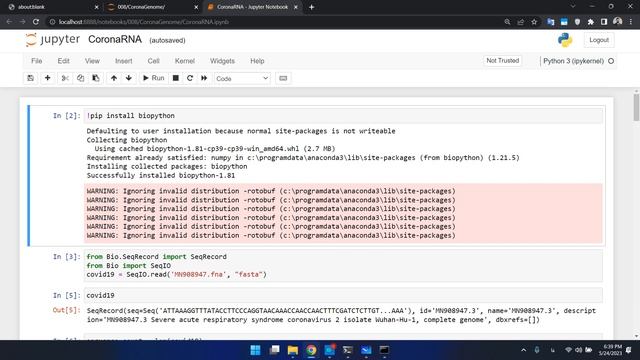The width and height of the screenshot is (640, 360).
Task: Open the Chrome three-dot menu
Action: (x=631, y=22)
